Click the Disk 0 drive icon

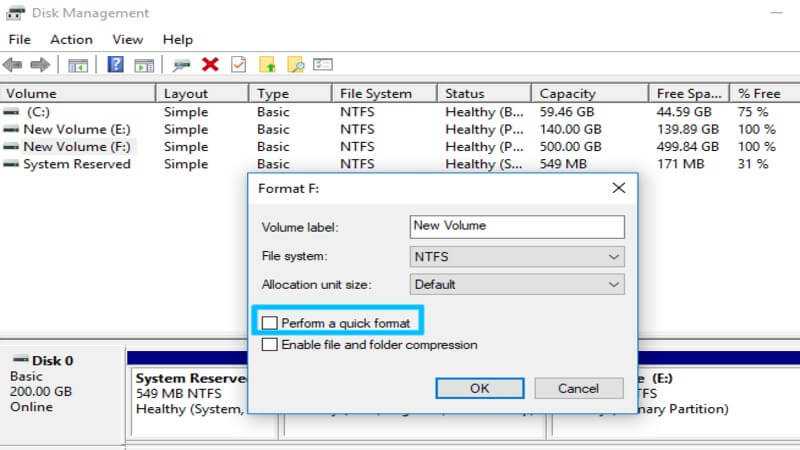click(20, 360)
